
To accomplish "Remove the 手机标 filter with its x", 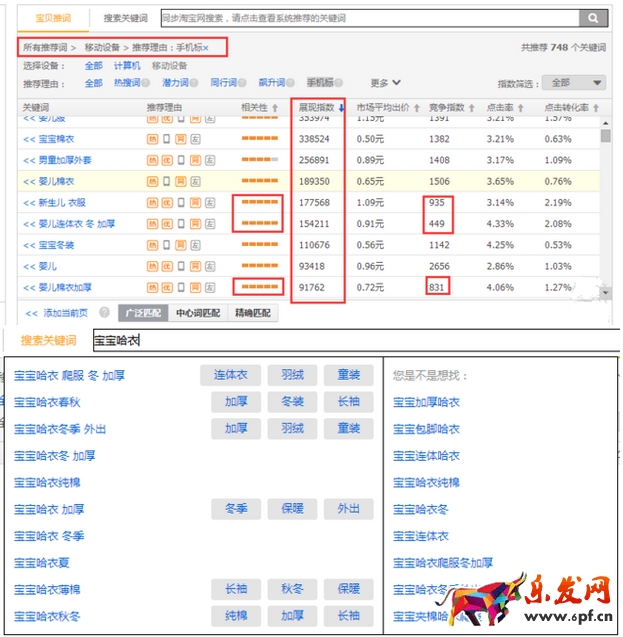I will [206, 48].
